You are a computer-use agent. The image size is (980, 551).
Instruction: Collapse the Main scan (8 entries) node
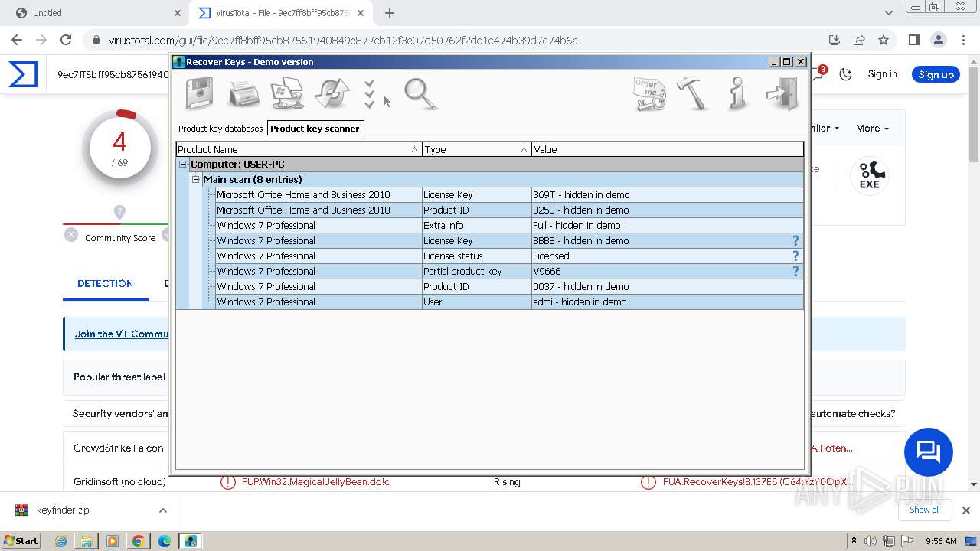pos(196,179)
